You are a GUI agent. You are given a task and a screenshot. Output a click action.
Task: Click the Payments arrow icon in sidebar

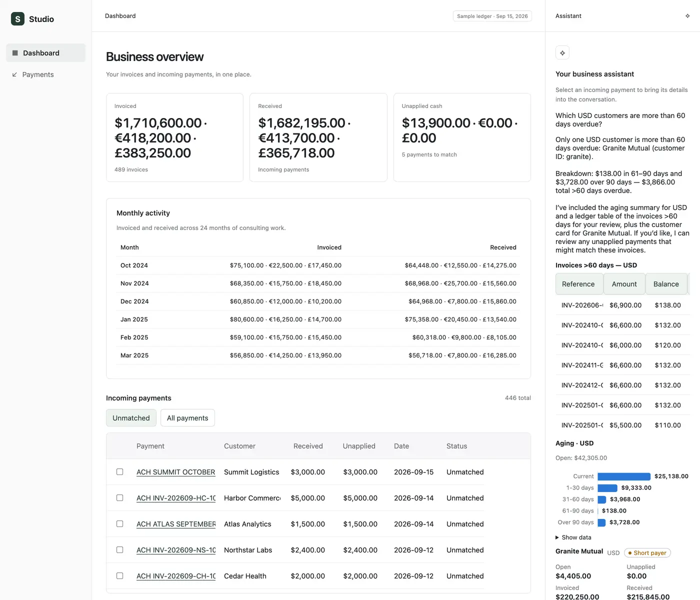(14, 74)
